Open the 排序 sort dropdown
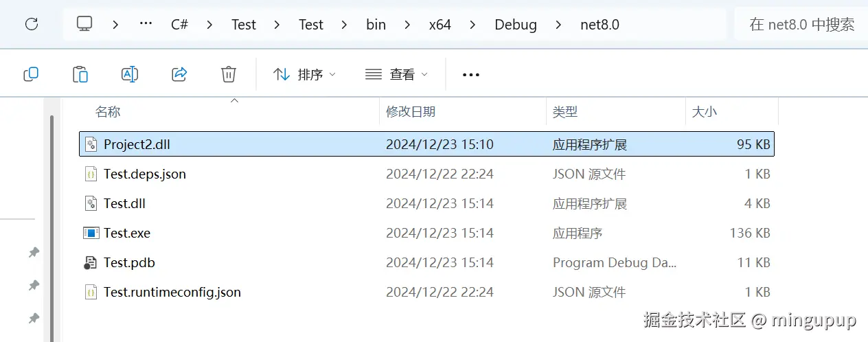Screen dimensions: 868x342 pos(305,74)
